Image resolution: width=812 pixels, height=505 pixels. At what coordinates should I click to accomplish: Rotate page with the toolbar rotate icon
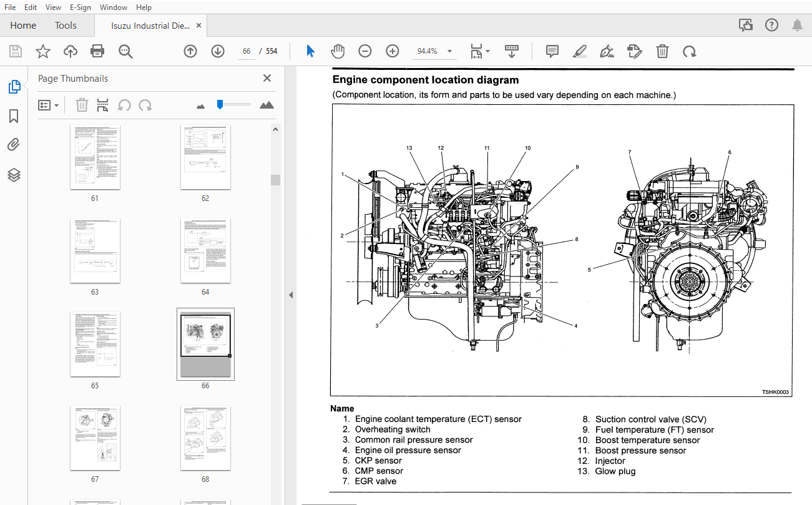click(689, 51)
